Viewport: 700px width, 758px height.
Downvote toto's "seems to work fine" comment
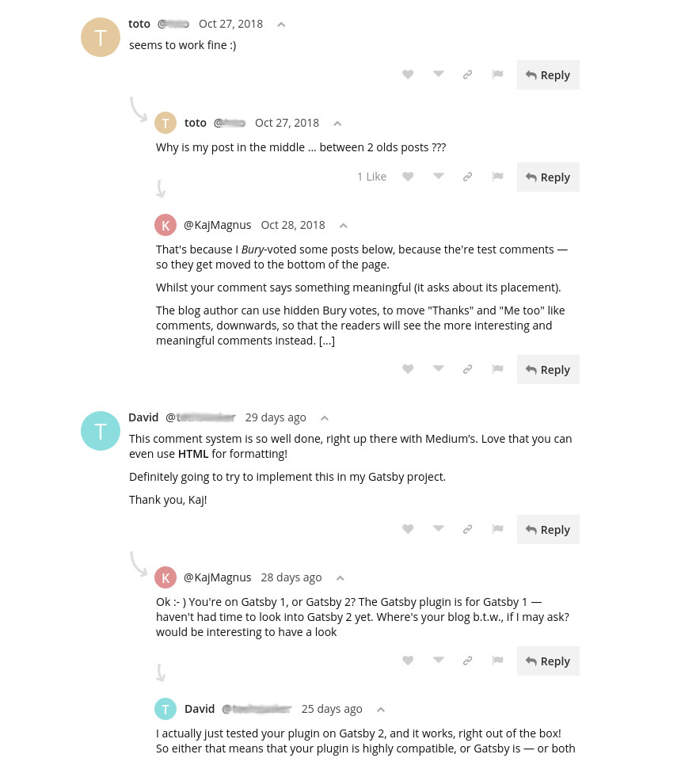(x=438, y=74)
